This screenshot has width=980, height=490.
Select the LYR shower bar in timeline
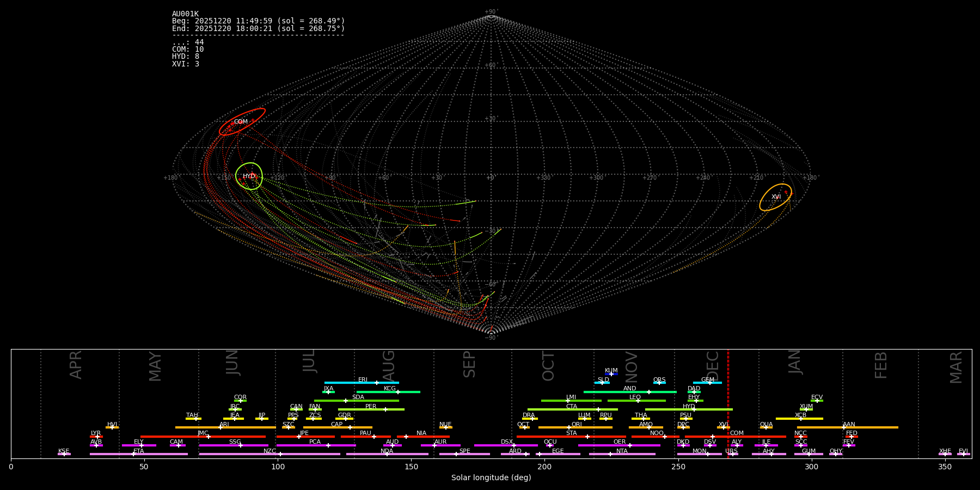coord(96,437)
